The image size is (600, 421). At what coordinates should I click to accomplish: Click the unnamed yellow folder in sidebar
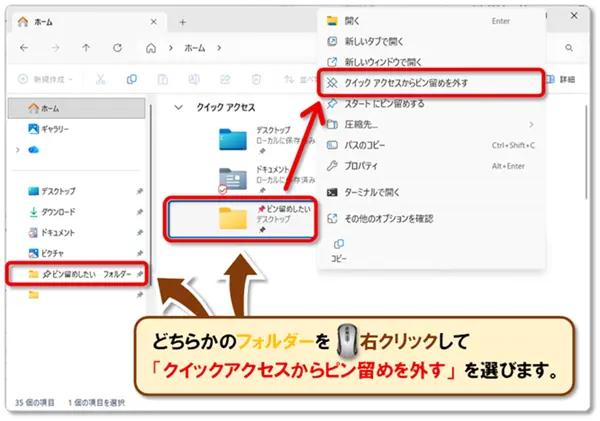34,294
